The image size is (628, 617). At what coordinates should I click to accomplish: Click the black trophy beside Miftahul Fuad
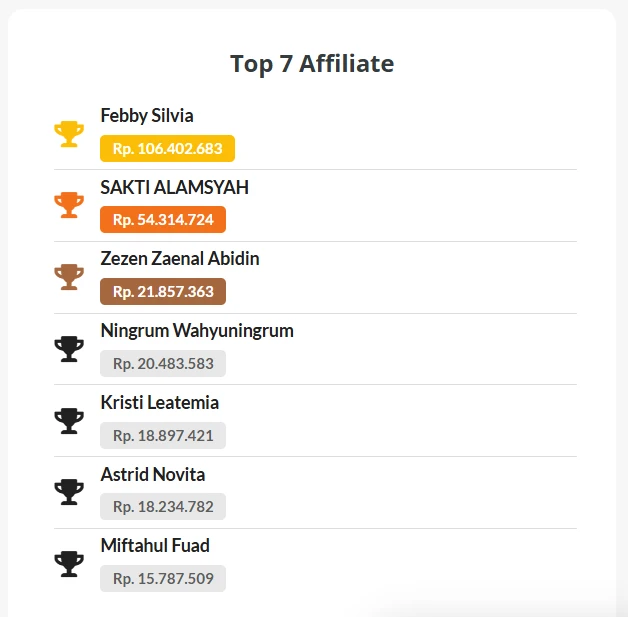pyautogui.click(x=69, y=564)
